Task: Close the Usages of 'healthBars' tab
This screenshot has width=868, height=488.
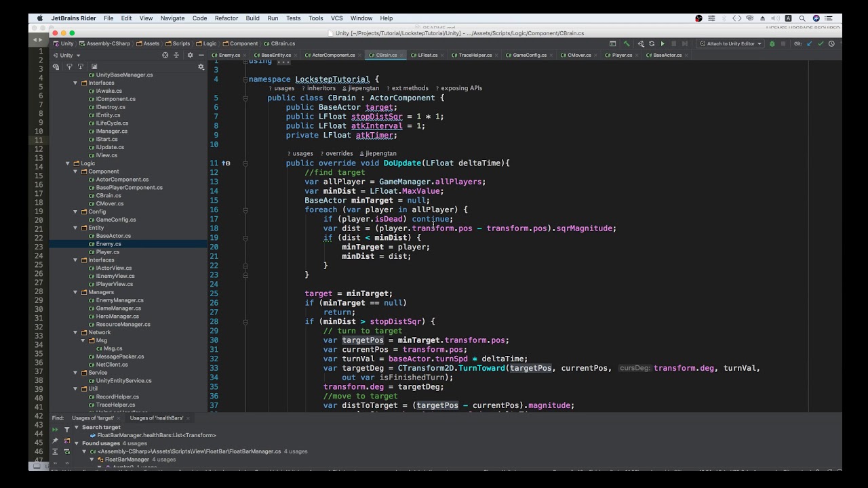Action: 189,418
